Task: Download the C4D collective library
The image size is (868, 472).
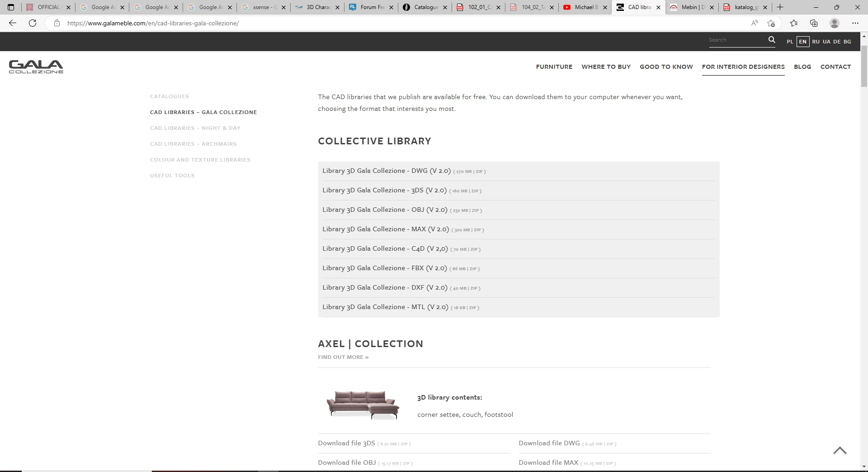Action: click(519, 249)
